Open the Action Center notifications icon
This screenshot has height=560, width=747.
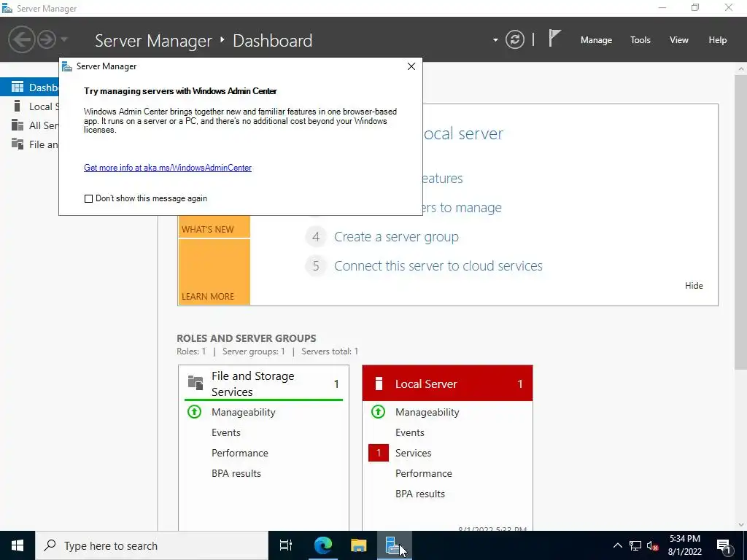tap(724, 545)
